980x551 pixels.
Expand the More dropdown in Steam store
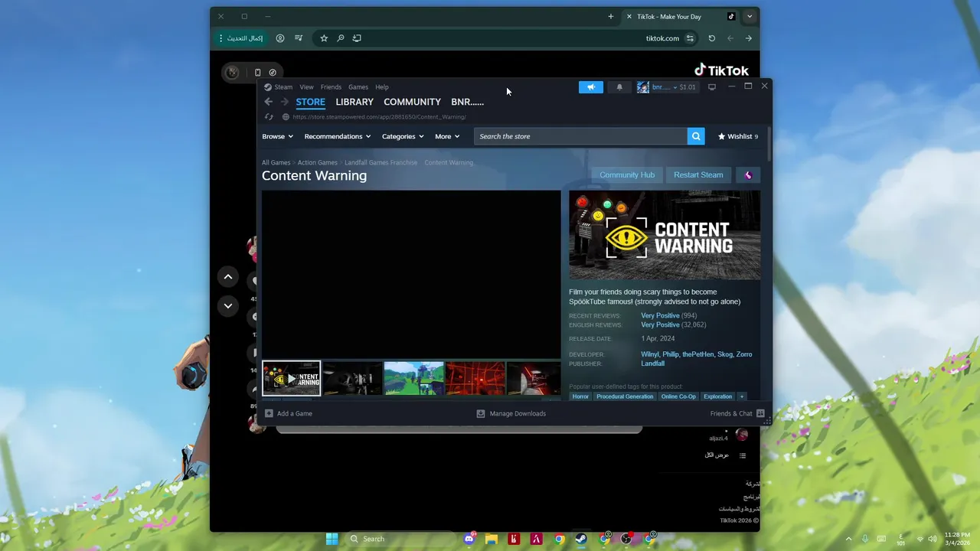tap(447, 136)
